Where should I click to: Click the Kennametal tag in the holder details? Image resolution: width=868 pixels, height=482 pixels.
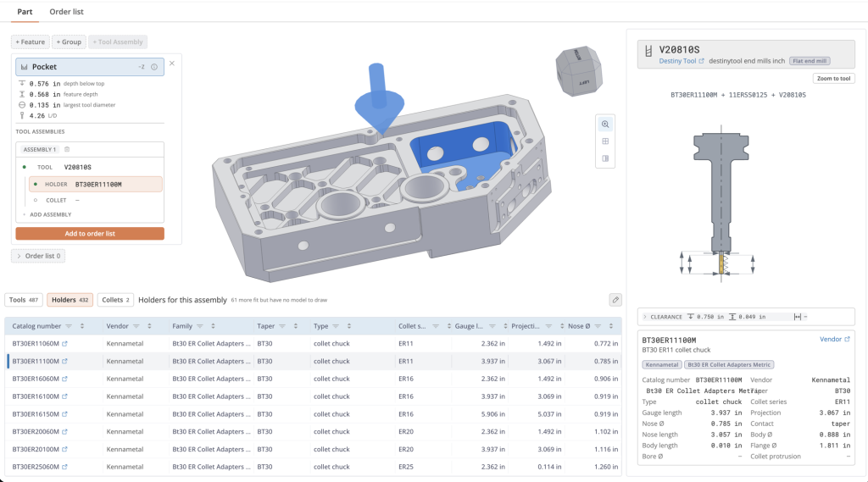point(662,365)
